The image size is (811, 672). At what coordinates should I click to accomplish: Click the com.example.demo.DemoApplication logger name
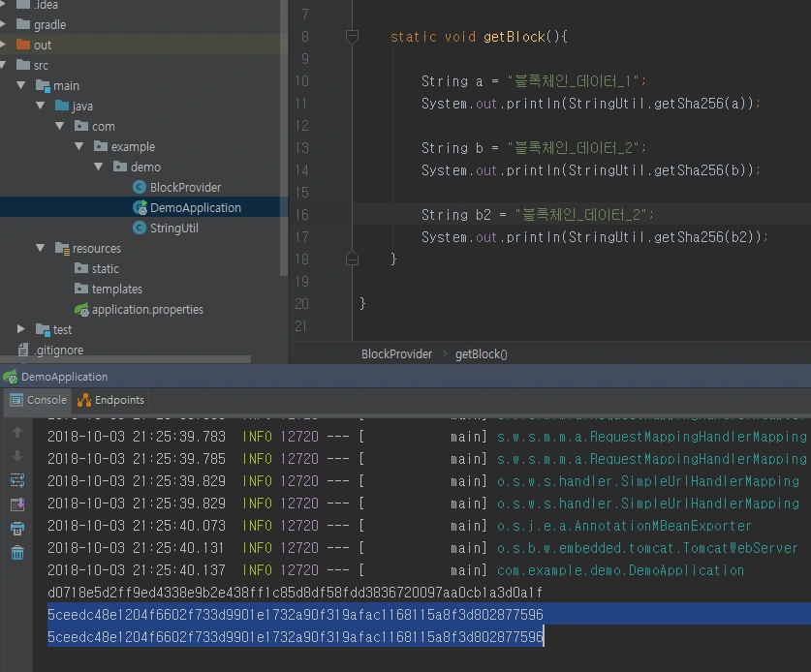pyautogui.click(x=620, y=570)
